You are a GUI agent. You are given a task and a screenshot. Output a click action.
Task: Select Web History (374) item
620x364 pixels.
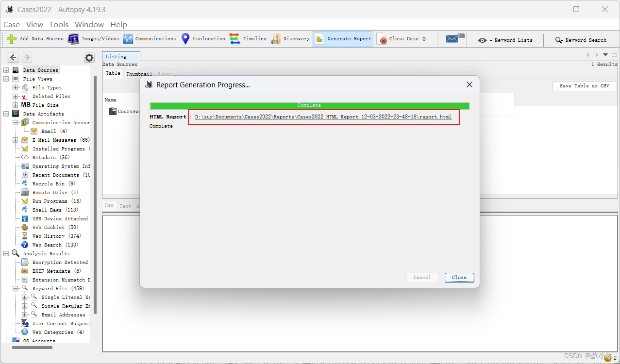pyautogui.click(x=57, y=236)
